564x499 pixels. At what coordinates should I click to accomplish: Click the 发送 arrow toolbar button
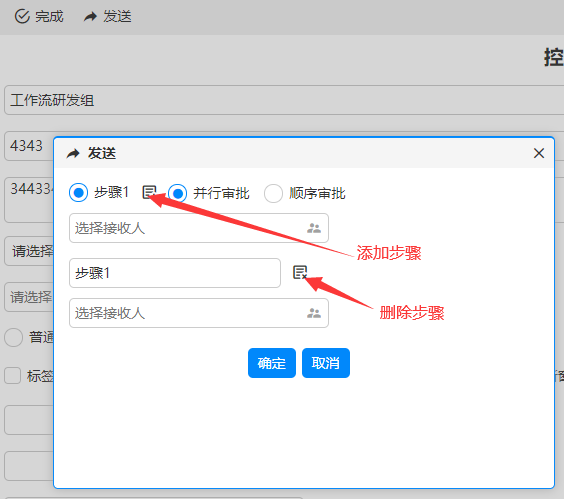coord(107,17)
